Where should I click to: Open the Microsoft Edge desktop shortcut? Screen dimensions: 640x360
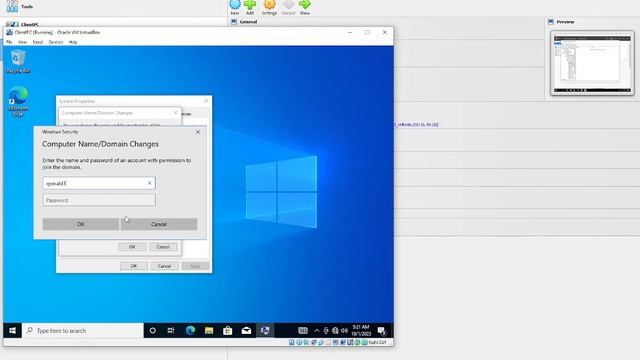[18, 101]
